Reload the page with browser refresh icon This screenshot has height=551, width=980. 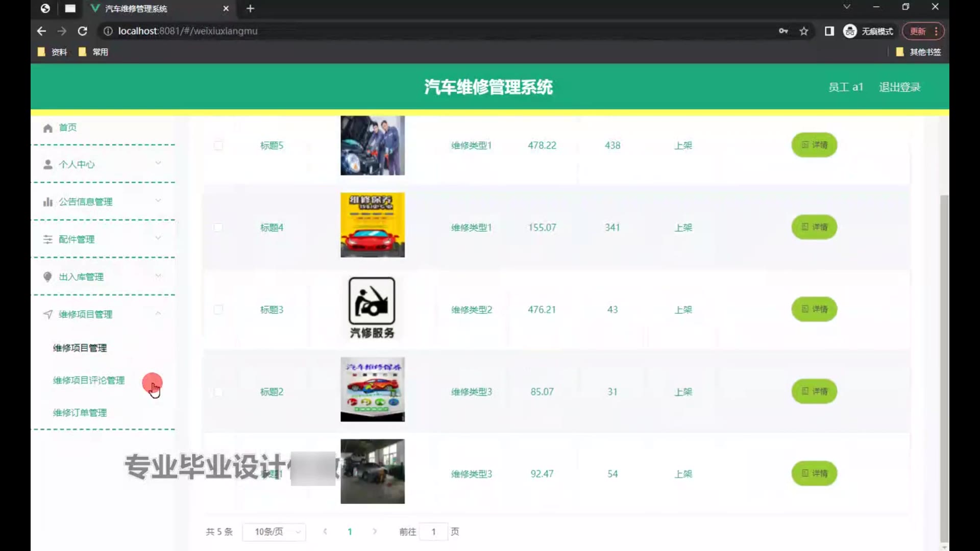(82, 31)
